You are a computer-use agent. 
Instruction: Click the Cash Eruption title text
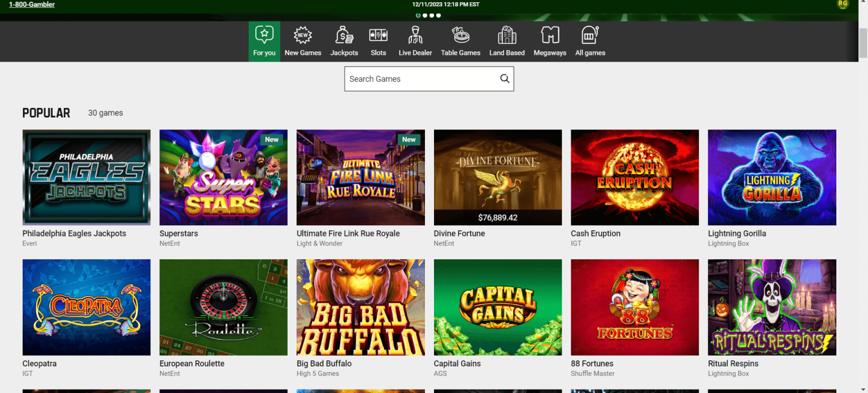(x=596, y=233)
